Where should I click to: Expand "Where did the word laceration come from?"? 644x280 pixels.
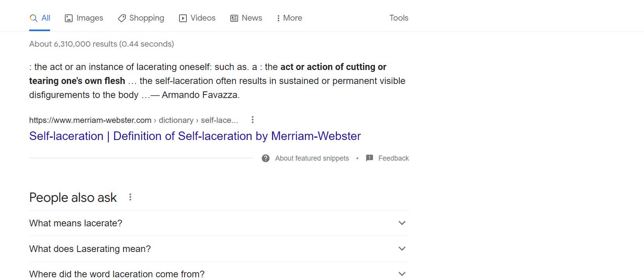click(x=402, y=274)
